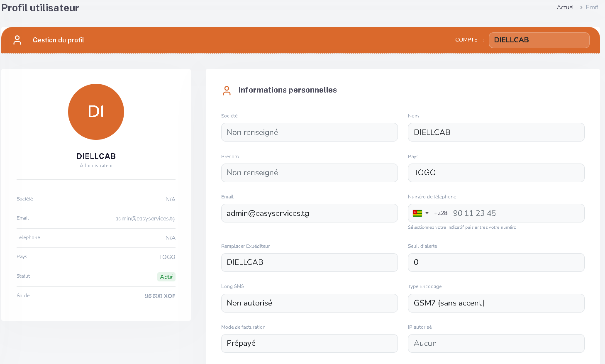The image size is (605, 364).
Task: Open Type Encodage field GSM7 (sans accent)
Action: [x=496, y=303]
